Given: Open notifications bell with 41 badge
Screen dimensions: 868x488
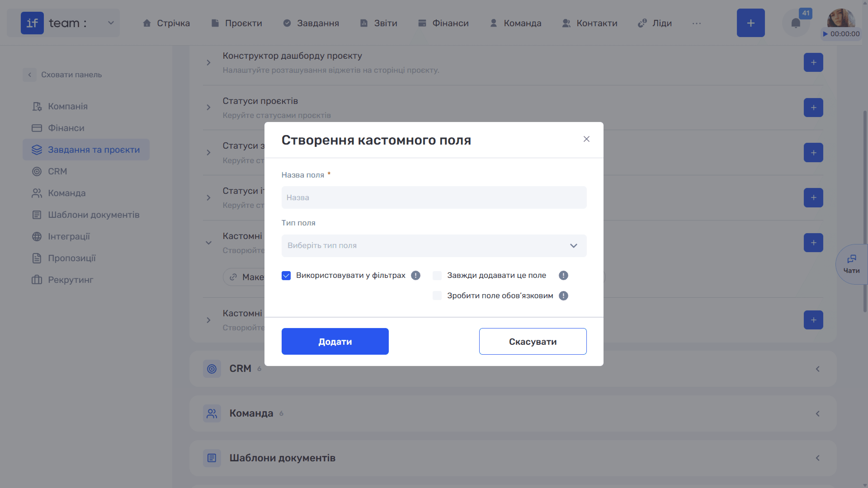Looking at the screenshot, I should point(796,23).
